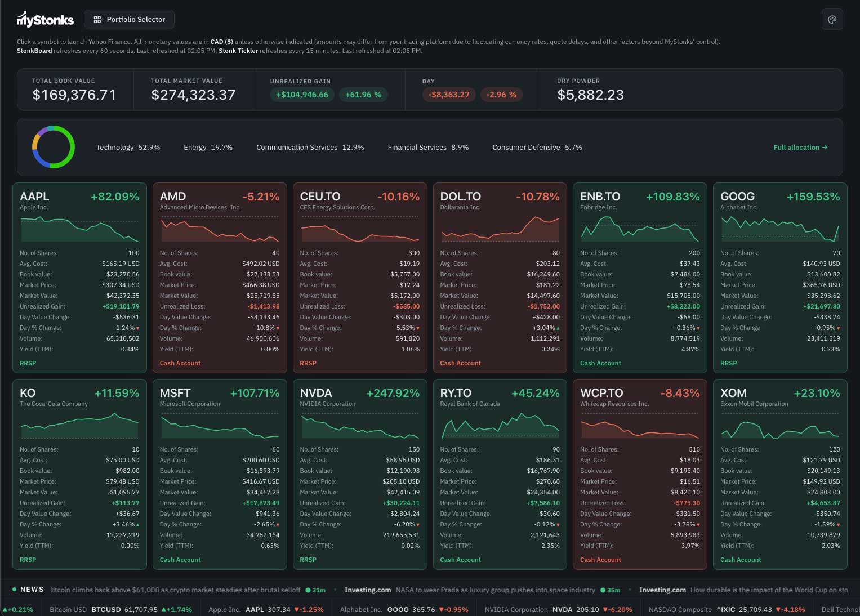Viewport: 860px width, 616px height.
Task: Launch Yahoo Finance for the AAPL symbol
Action: point(34,197)
